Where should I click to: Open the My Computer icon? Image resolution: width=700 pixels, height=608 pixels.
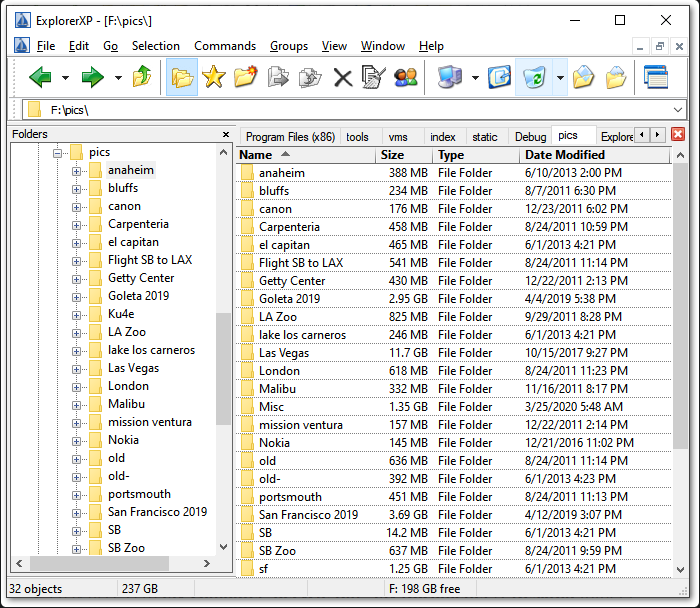[x=450, y=77]
